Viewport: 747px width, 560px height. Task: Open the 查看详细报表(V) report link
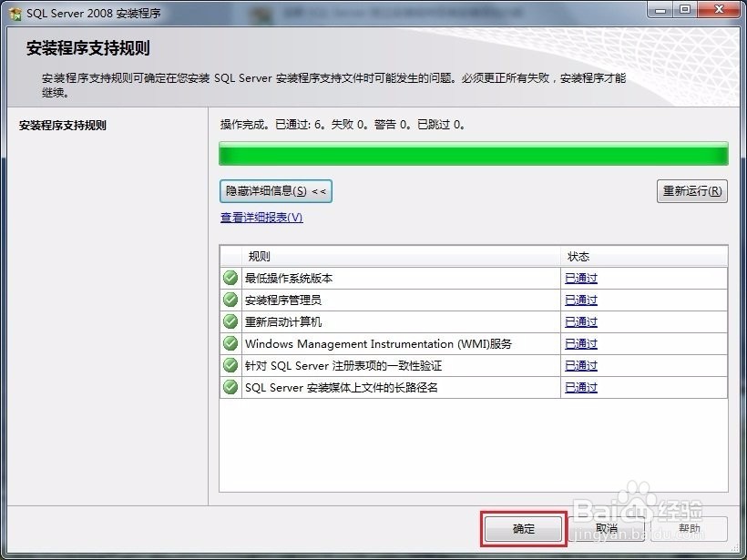[x=261, y=218]
